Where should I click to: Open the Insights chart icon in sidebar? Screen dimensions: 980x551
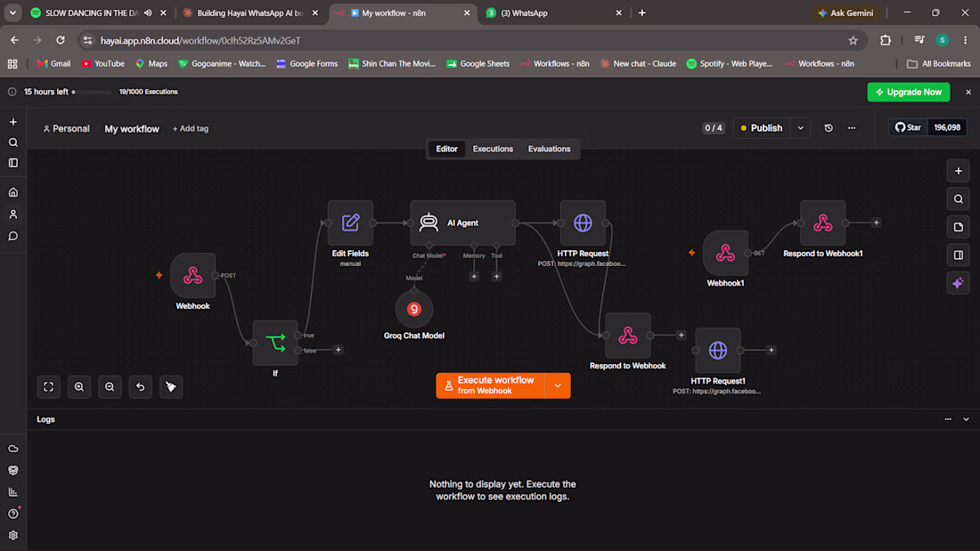13,492
